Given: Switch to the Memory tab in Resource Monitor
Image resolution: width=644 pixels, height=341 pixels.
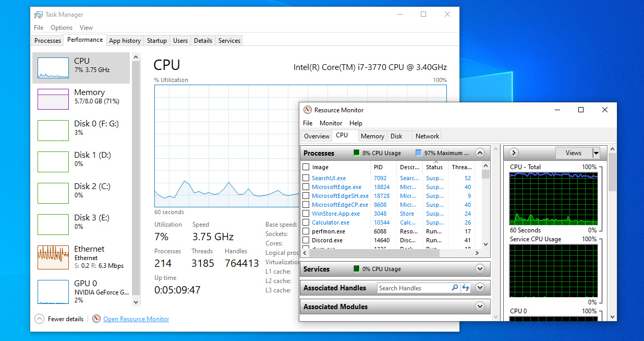Looking at the screenshot, I should click(x=372, y=136).
